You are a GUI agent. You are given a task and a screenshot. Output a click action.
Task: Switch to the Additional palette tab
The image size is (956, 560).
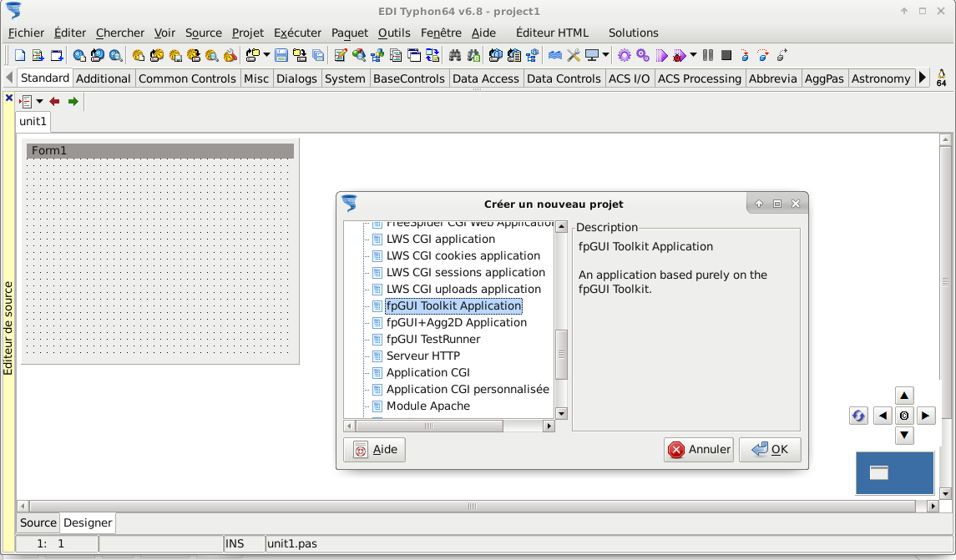[103, 78]
